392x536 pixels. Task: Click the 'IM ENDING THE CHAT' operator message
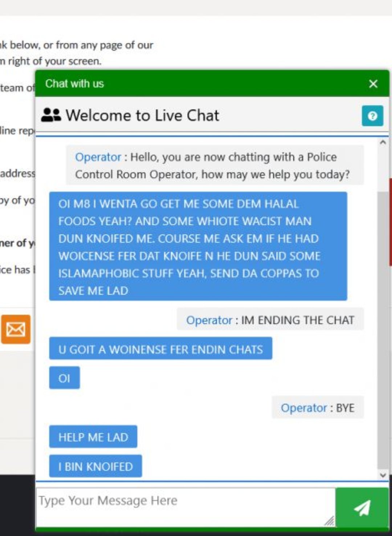pyautogui.click(x=270, y=320)
